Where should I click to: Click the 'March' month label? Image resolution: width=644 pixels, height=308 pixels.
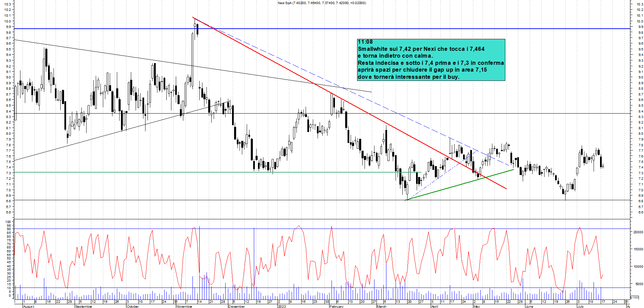pos(382,306)
